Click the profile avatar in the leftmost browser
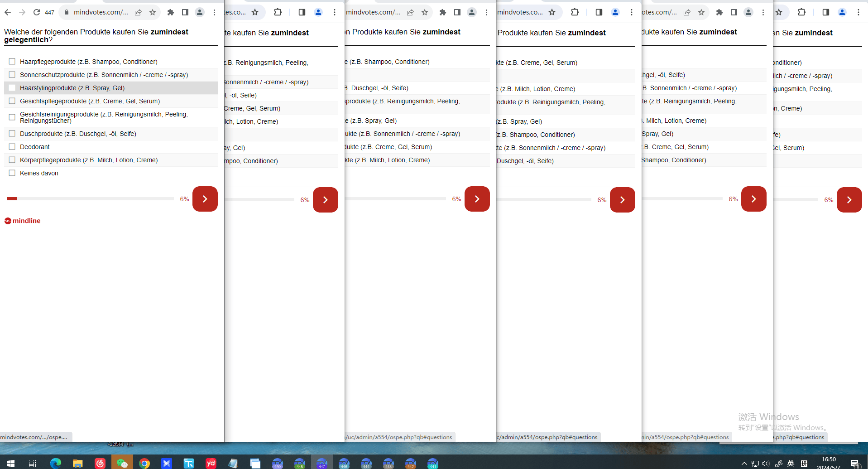This screenshot has height=469, width=868. (x=200, y=12)
